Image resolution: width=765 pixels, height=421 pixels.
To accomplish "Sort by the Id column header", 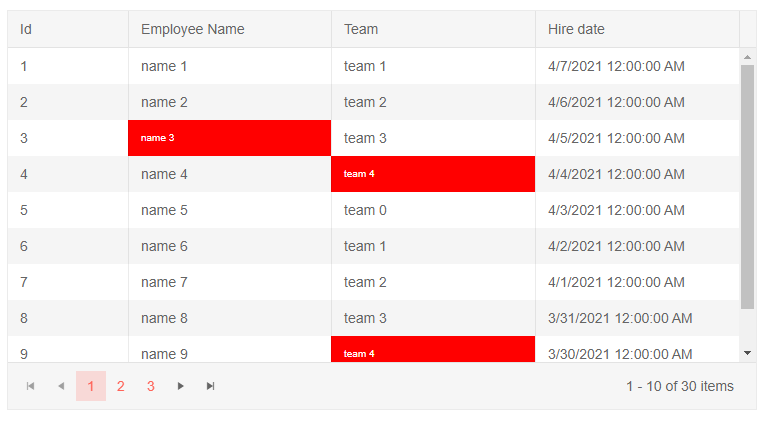I will (x=67, y=30).
